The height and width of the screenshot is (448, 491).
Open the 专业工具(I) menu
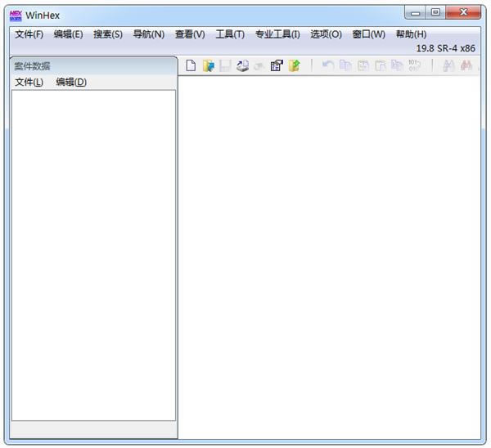pos(277,34)
